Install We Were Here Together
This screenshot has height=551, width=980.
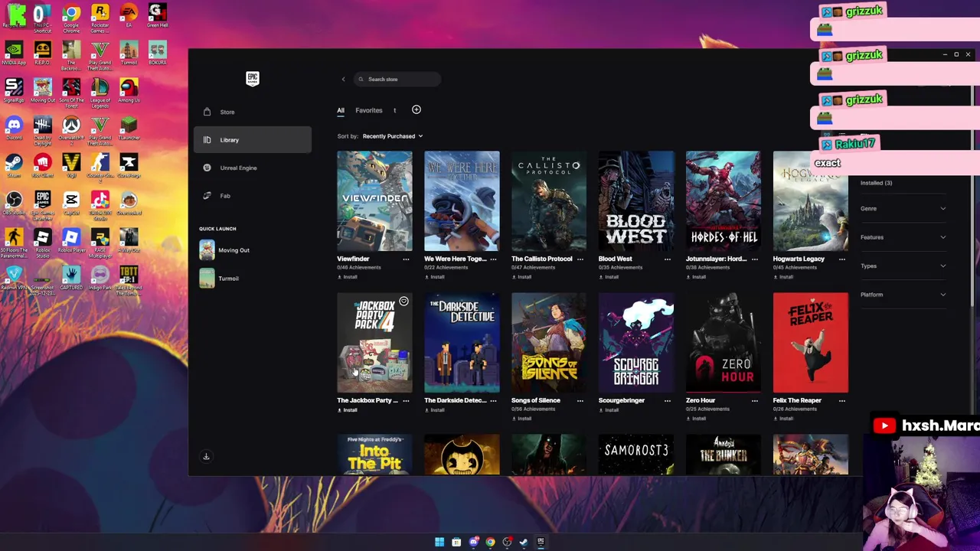pos(435,276)
